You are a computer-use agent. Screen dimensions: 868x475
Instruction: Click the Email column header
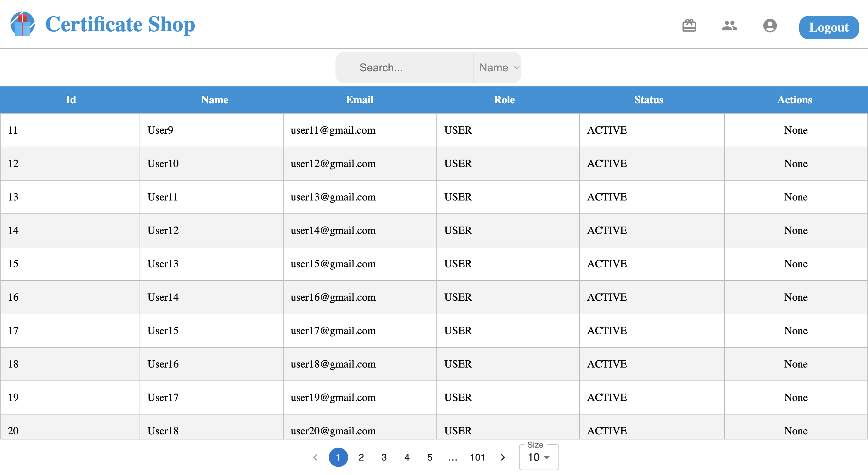359,100
